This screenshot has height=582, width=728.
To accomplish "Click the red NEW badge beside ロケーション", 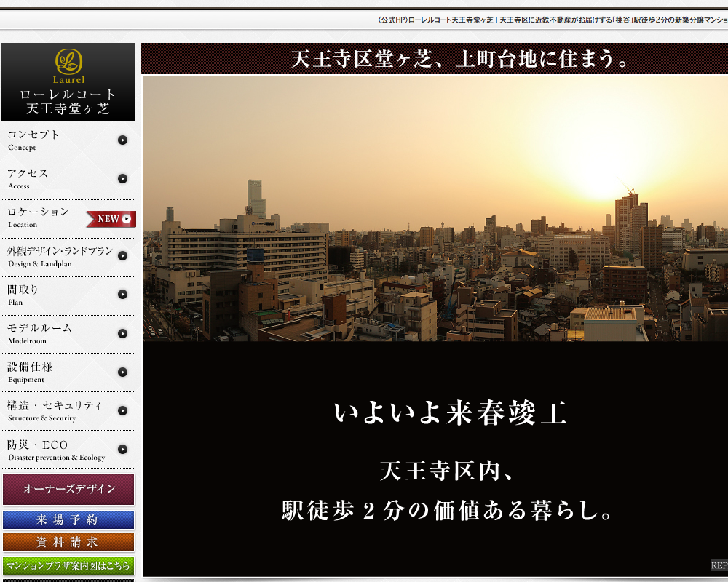I will [111, 219].
